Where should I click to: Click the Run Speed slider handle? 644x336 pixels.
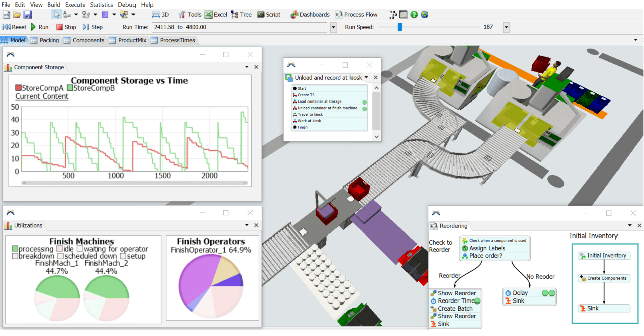pos(399,27)
